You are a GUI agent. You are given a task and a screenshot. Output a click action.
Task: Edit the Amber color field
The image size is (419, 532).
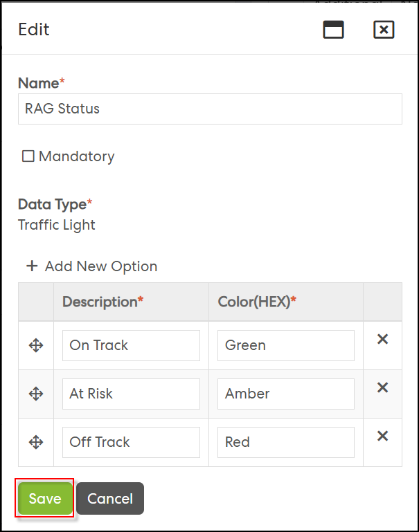click(286, 394)
